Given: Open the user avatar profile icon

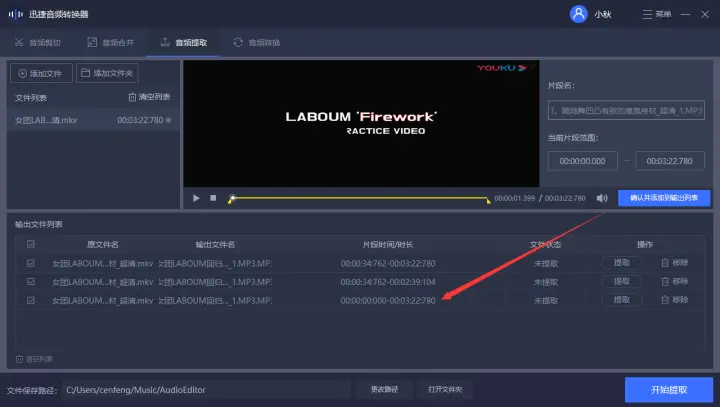Looking at the screenshot, I should click(579, 14).
